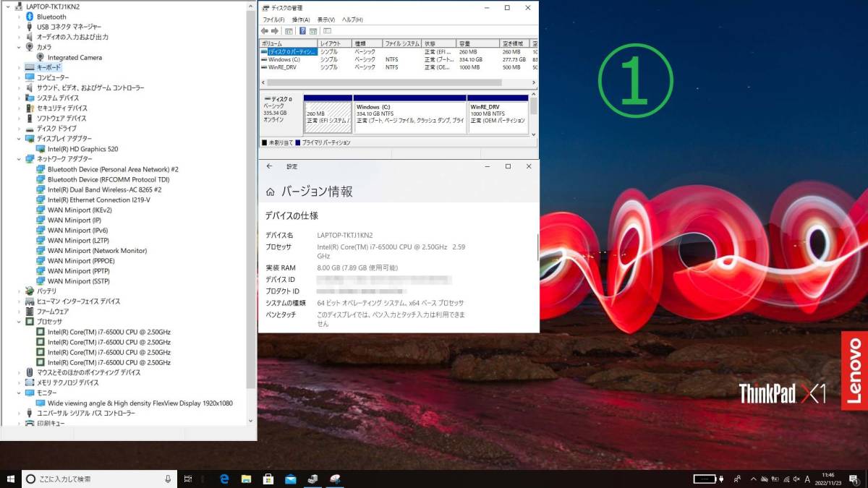
Task: Open the 表示(V) menu in Disk Management
Action: tap(326, 20)
